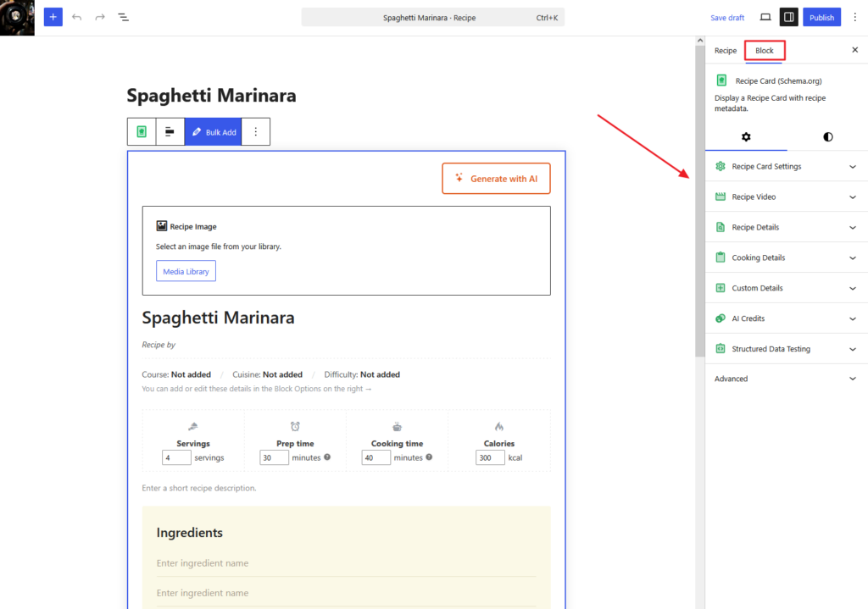
Task: Expand the AI Credits panel
Action: pyautogui.click(x=786, y=318)
